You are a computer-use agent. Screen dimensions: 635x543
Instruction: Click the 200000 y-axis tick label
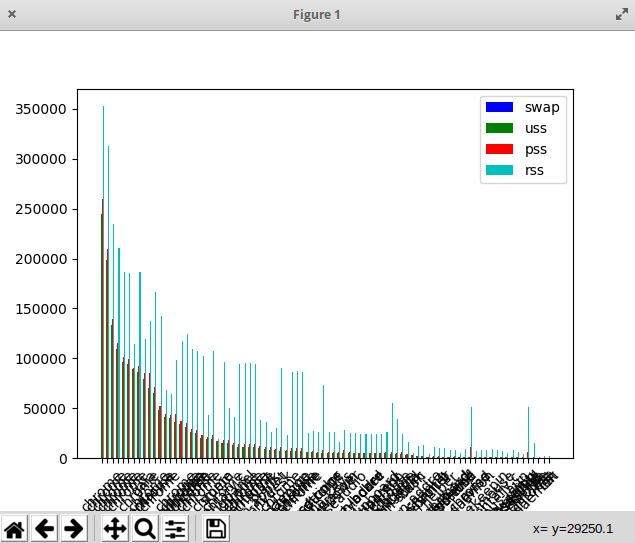coord(41,259)
